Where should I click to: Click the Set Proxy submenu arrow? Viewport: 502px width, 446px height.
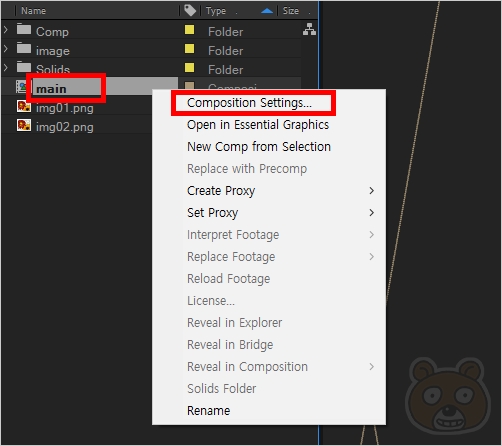click(372, 213)
